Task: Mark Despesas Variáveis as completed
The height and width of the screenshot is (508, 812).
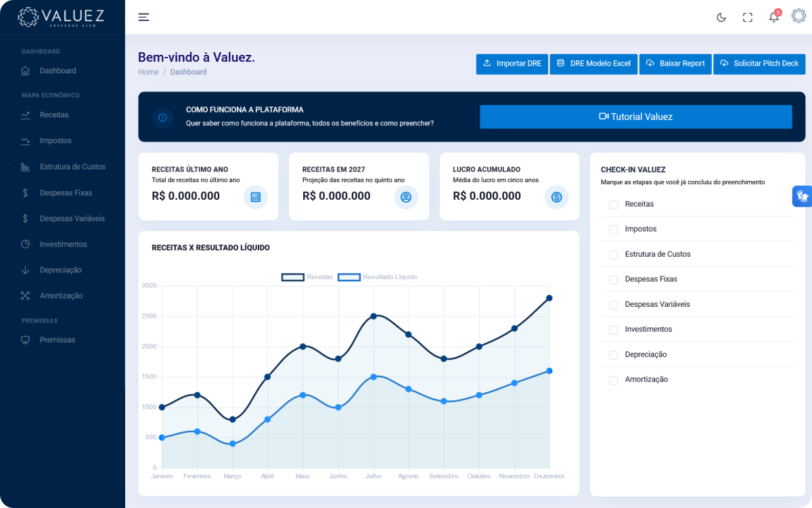Action: (x=614, y=305)
